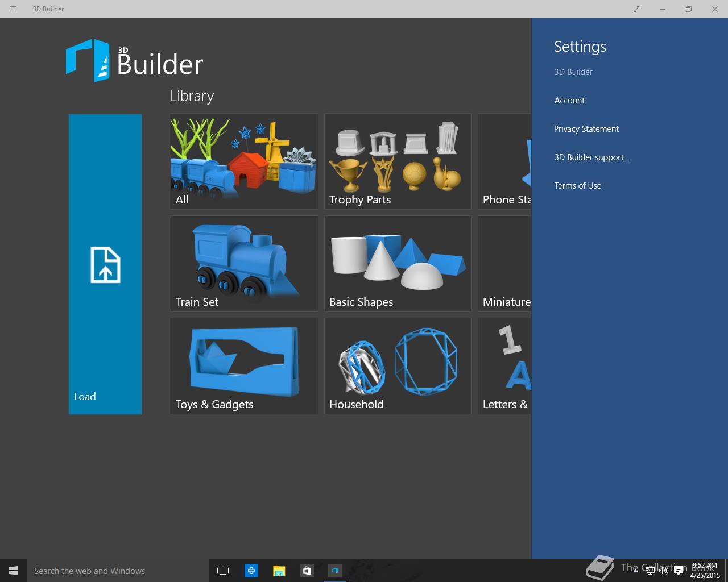Image resolution: width=728 pixels, height=582 pixels.
Task: Open the Miniatures category tile
Action: click(505, 264)
